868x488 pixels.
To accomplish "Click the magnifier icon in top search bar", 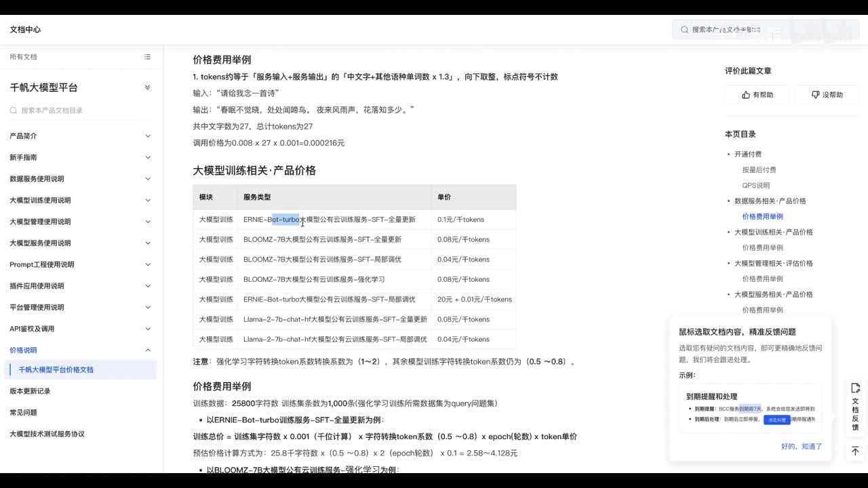I will click(684, 30).
